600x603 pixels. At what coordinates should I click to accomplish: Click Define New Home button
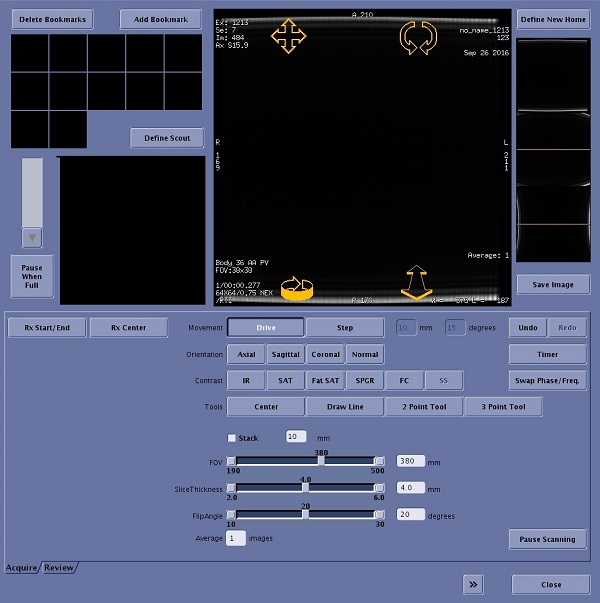point(552,19)
